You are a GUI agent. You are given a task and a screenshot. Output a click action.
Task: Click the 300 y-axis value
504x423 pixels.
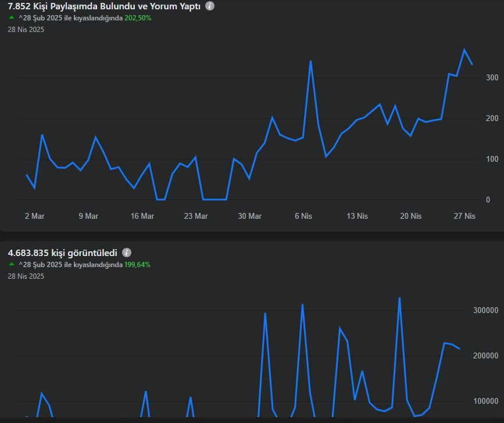coord(492,77)
